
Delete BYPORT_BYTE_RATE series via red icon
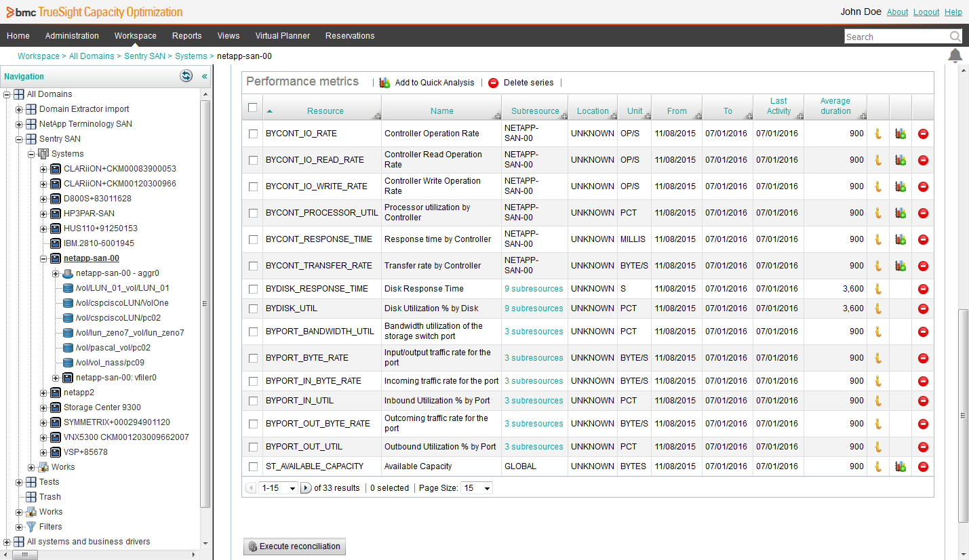coord(923,358)
